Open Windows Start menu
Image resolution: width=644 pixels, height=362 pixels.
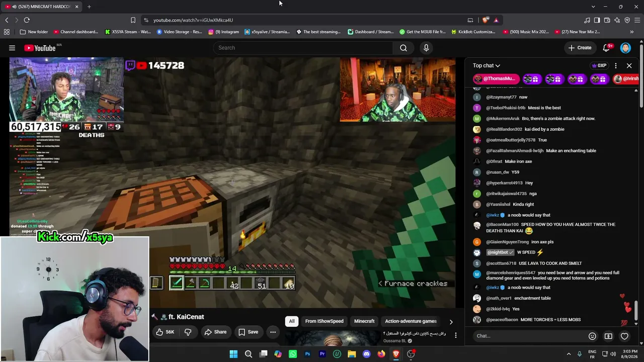coord(233,354)
